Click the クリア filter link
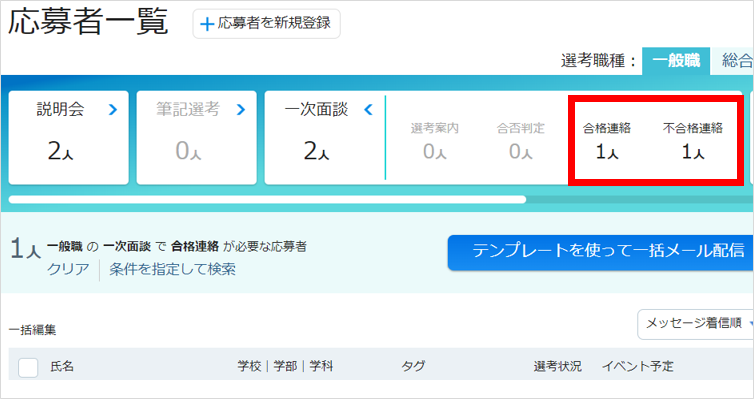 point(68,269)
